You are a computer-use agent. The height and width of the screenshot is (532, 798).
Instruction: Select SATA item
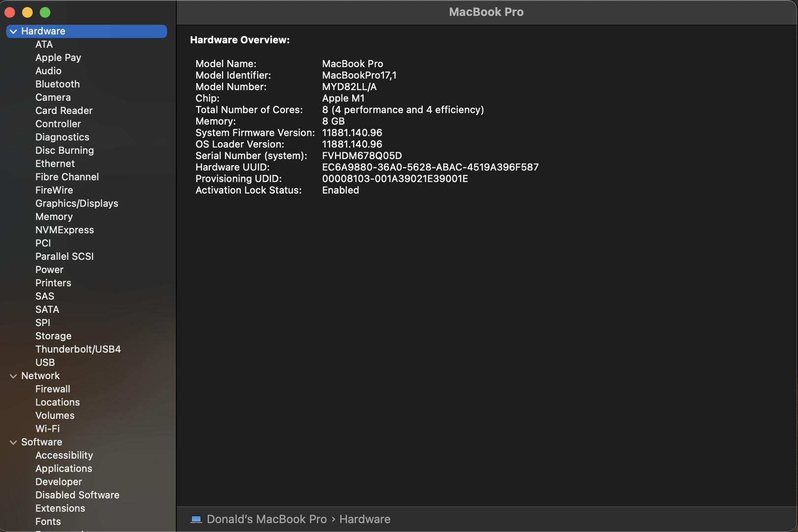click(47, 310)
